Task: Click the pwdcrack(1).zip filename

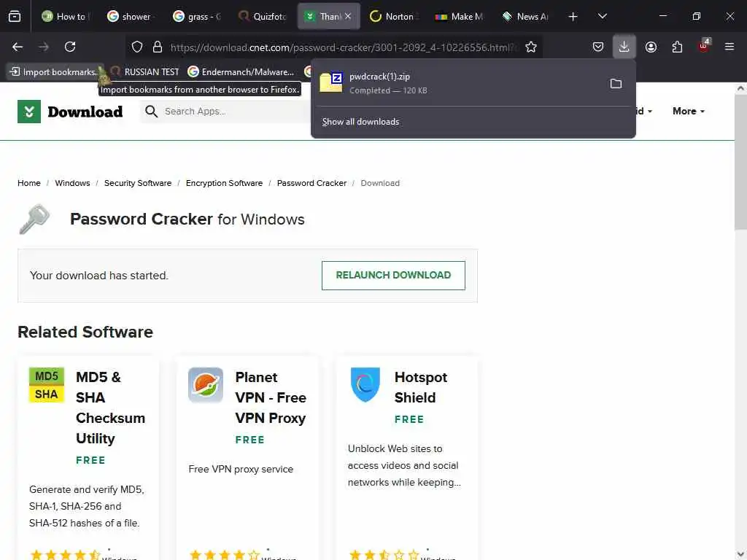Action: [379, 77]
